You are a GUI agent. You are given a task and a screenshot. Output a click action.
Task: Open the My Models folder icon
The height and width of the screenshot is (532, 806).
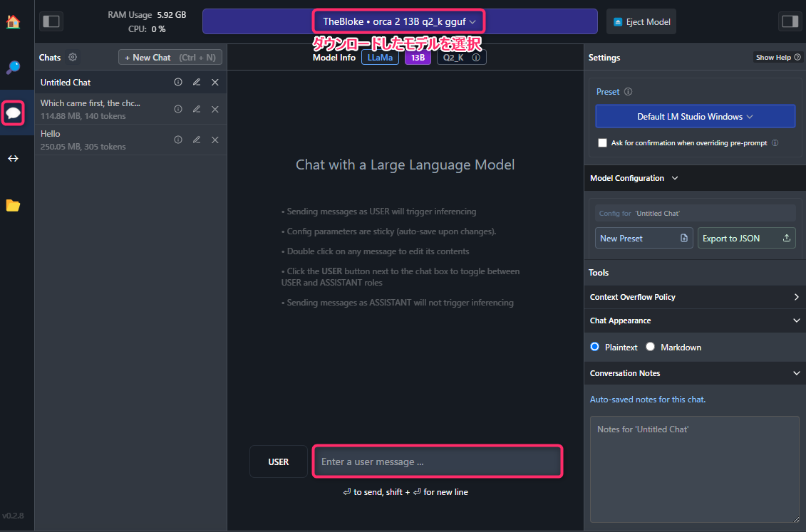(x=13, y=205)
